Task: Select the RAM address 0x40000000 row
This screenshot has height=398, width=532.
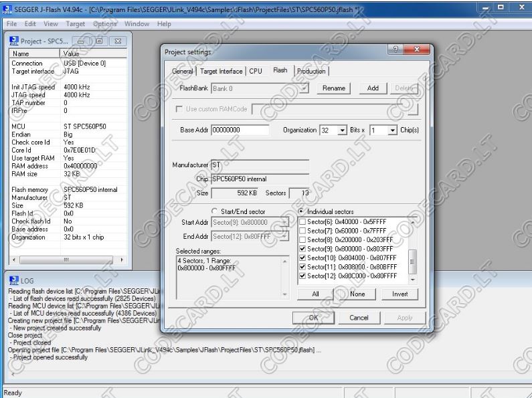Action: point(68,166)
